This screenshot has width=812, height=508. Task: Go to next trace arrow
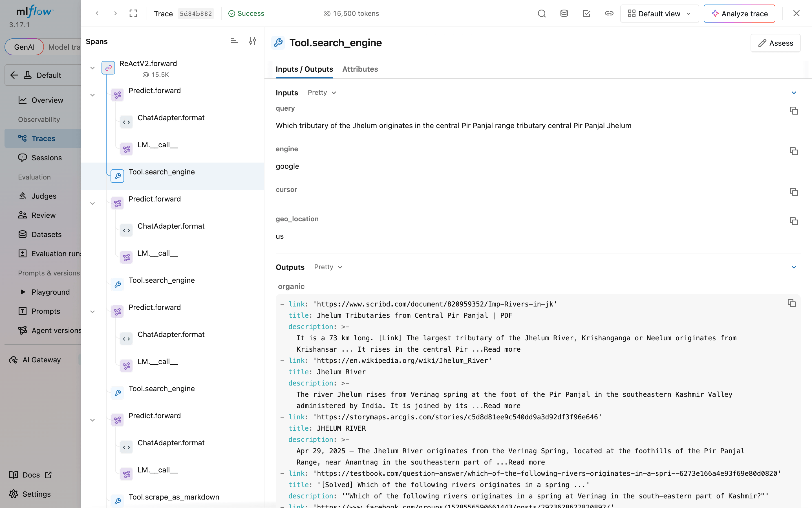coord(115,14)
